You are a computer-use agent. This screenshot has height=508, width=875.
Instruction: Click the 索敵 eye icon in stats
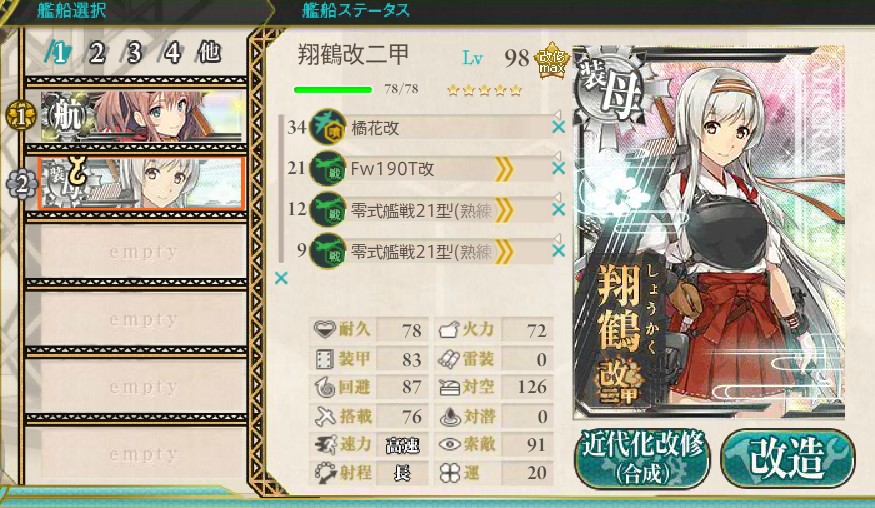pyautogui.click(x=449, y=444)
